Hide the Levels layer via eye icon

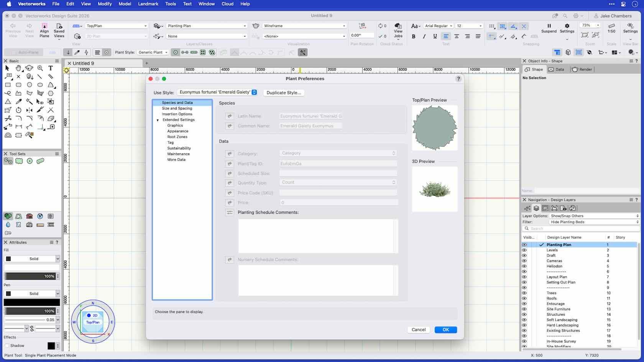[524, 250]
